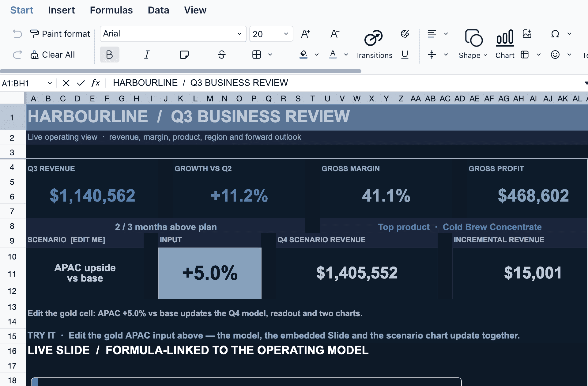Expand special characters dropdown arrow

tap(569, 34)
